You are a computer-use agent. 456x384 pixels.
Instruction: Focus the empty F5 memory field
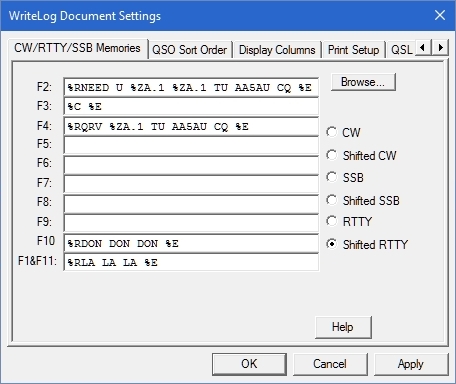coord(191,145)
